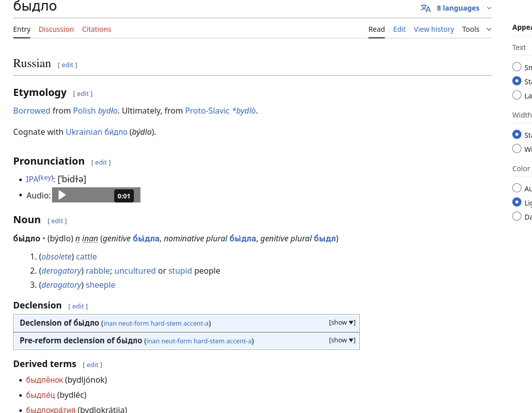Open the rabble link
Image resolution: width=532 pixels, height=413 pixels.
tap(98, 271)
